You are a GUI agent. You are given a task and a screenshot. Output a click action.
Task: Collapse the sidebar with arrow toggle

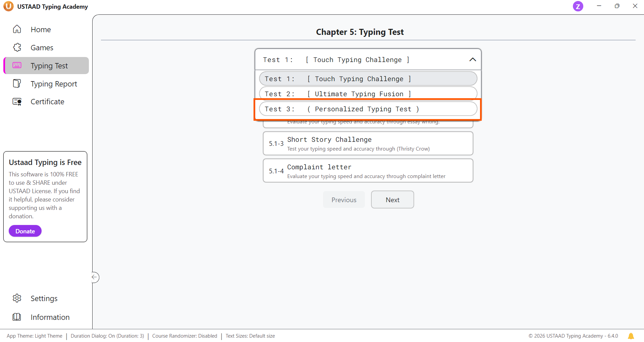pyautogui.click(x=95, y=277)
